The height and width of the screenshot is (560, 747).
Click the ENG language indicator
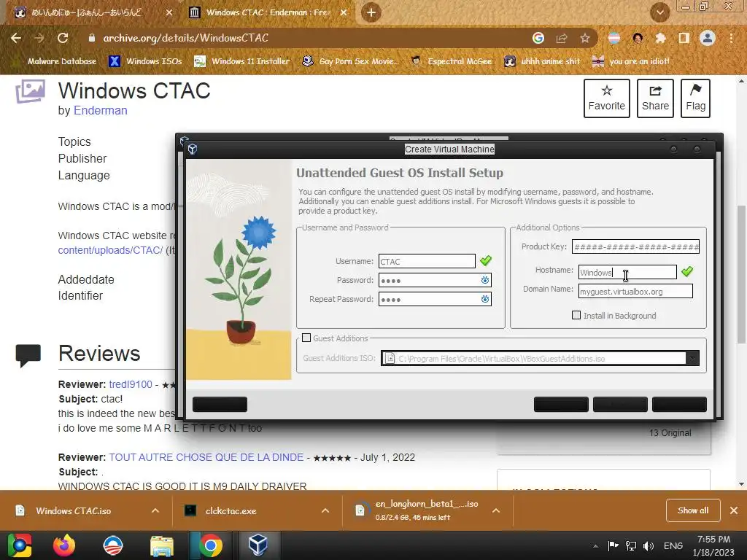673,546
